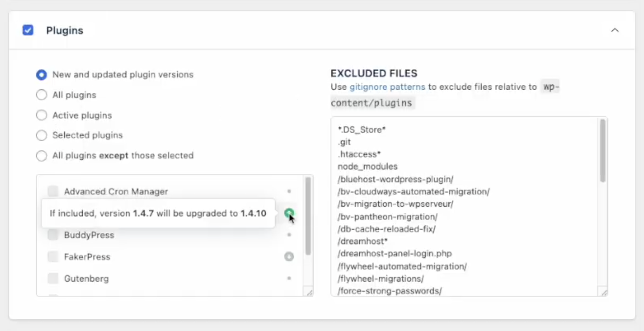Click the green upgrade status icon
This screenshot has width=644, height=331.
click(289, 213)
